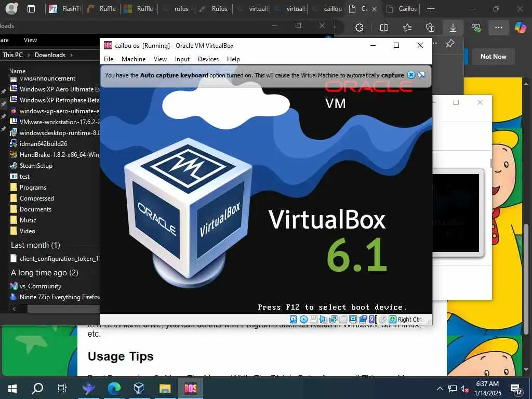Click the don't-show-again icon on the VirtualBox notification

tap(421, 75)
